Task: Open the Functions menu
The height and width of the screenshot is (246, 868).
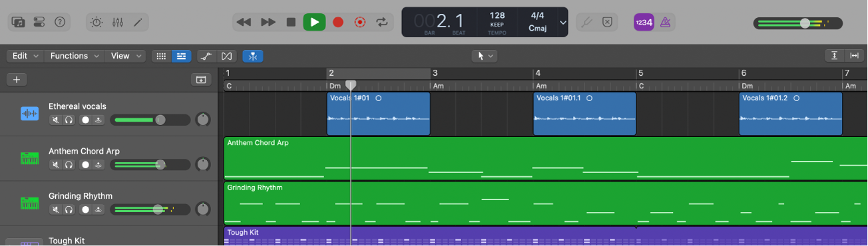Action: click(75, 56)
